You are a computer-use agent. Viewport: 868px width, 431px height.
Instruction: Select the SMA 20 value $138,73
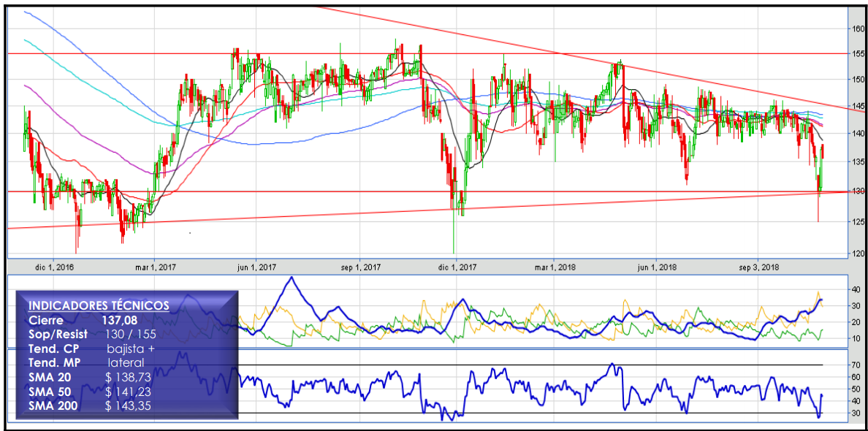point(129,378)
